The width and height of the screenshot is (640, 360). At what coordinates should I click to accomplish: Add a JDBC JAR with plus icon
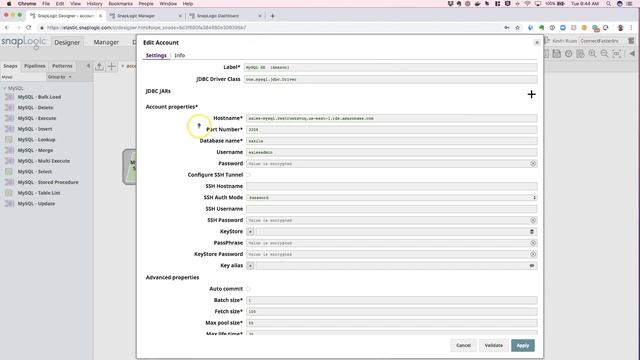(x=531, y=94)
